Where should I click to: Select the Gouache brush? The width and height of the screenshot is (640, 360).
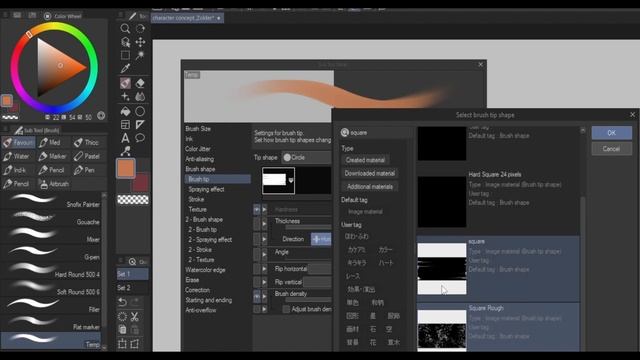(52, 220)
